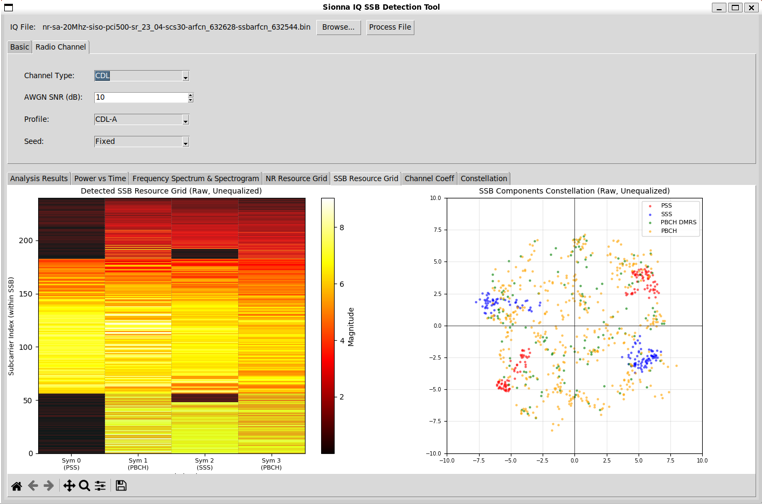Select the Zoom magnifier tool
This screenshot has height=504, width=762.
click(85, 486)
